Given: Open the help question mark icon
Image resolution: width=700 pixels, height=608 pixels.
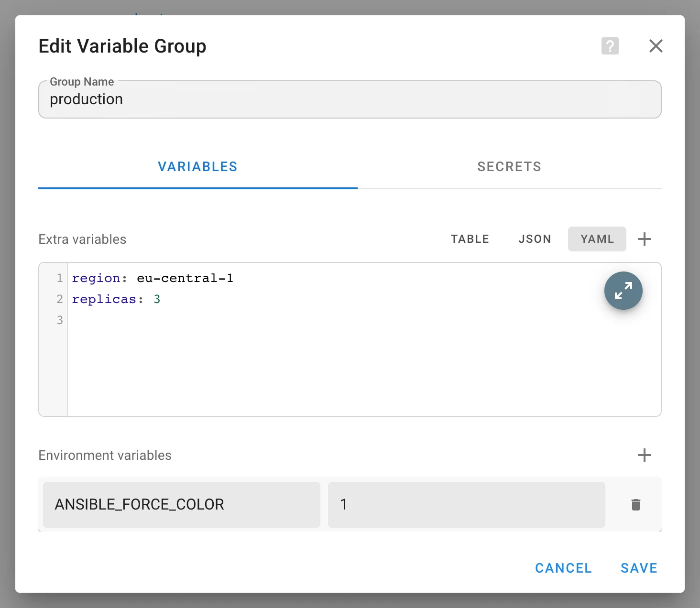Looking at the screenshot, I should click(x=610, y=46).
